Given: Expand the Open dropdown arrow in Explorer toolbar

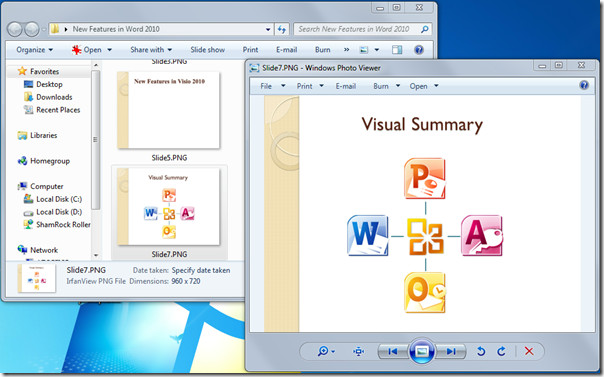Looking at the screenshot, I should click(109, 50).
